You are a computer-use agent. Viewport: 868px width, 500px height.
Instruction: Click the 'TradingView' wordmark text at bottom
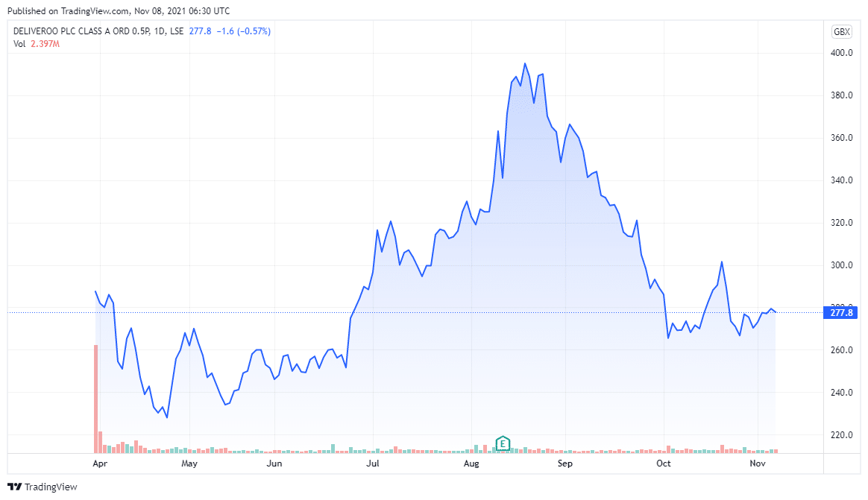tap(51, 487)
